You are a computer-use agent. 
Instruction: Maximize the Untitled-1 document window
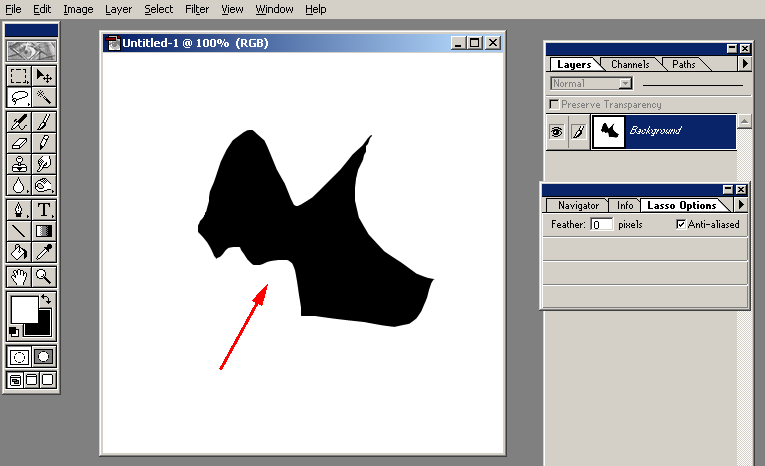[474, 43]
